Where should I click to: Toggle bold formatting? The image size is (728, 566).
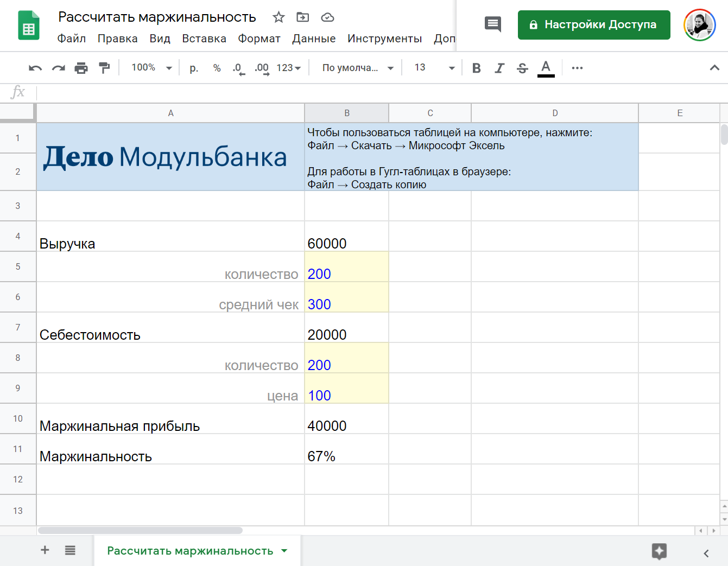click(476, 68)
